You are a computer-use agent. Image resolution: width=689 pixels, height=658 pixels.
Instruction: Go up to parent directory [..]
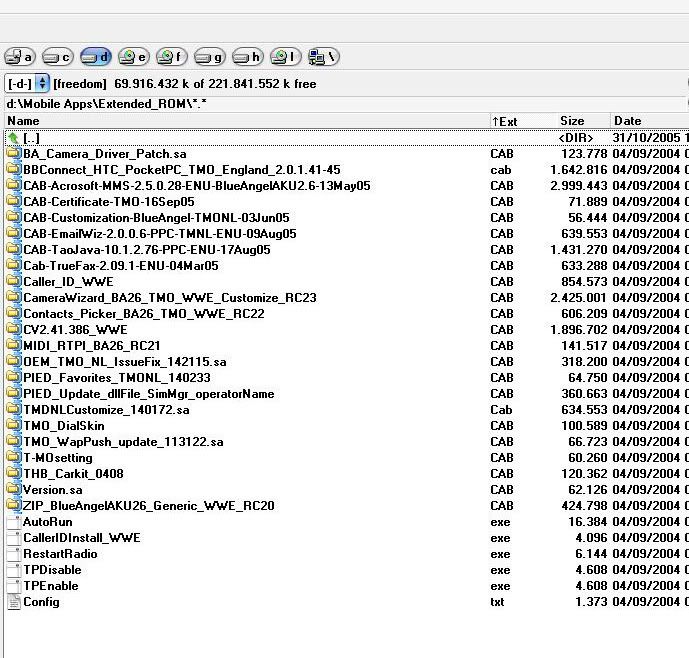[31, 138]
